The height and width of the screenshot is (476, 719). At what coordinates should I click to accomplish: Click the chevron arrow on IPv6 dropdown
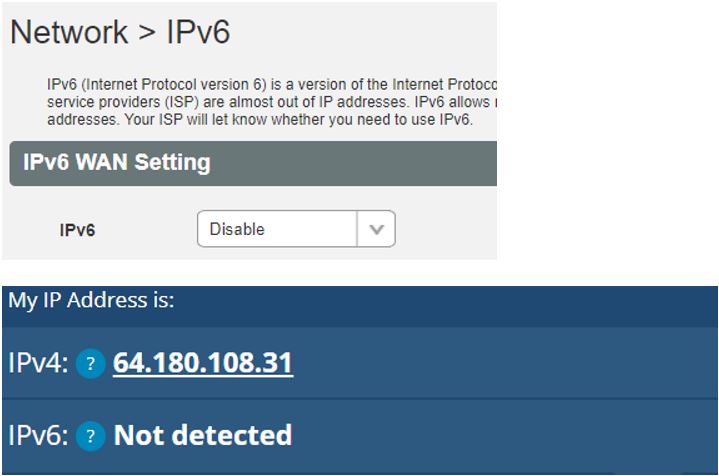(376, 229)
